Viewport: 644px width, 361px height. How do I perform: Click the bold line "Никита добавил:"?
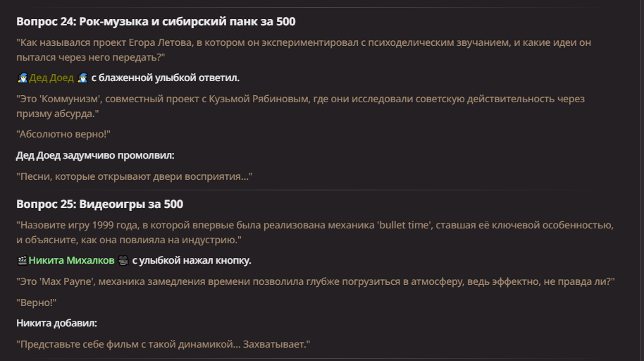pos(56,323)
